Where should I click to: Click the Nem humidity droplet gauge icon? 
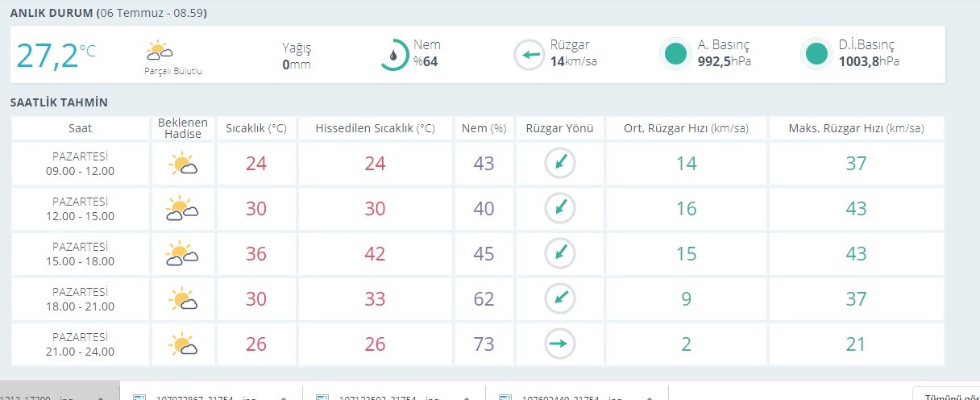click(x=394, y=55)
